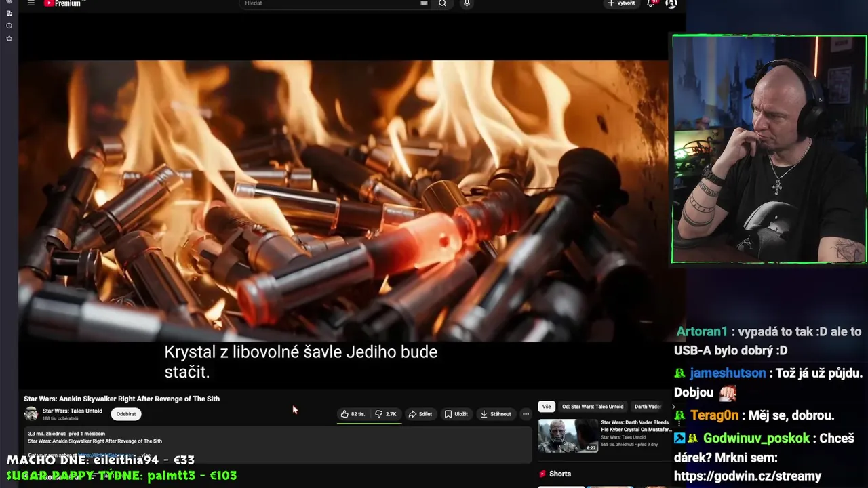This screenshot has width=868, height=488.
Task: Click Terag0n username in chat
Action: pos(715,415)
